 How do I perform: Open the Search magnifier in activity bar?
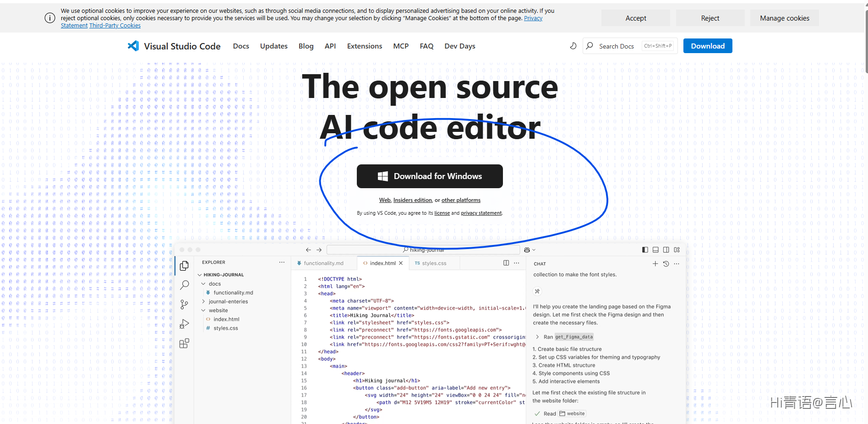point(184,285)
